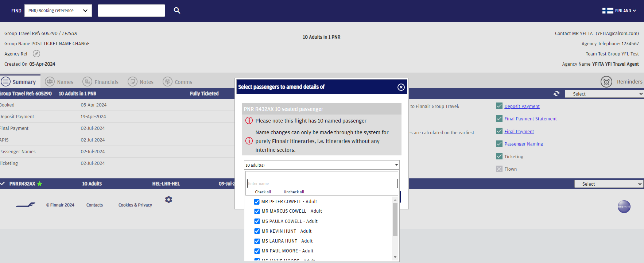This screenshot has width=644, height=263.
Task: Click the oneworld logo
Action: point(624,207)
